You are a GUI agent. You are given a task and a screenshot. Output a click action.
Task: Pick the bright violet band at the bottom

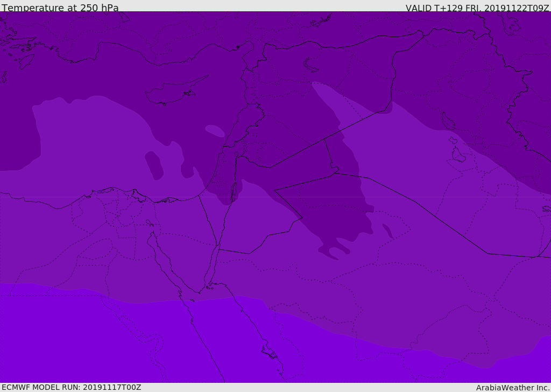click(x=108, y=344)
